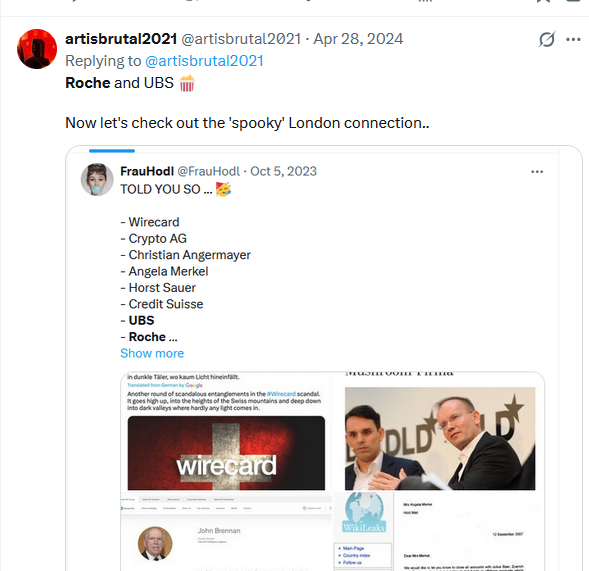
Task: Open the John Brennan profile screenshot
Action: click(x=226, y=532)
